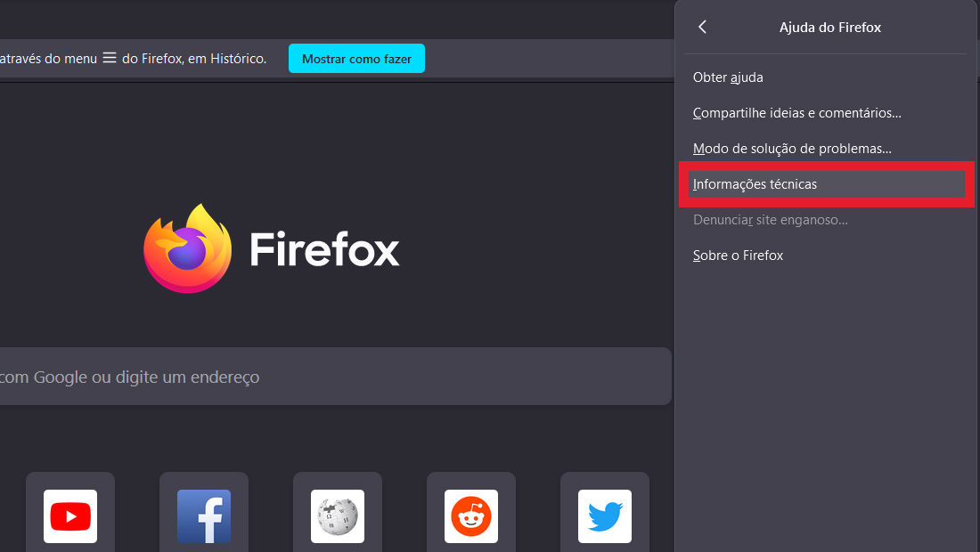Open the Twitter shortcut tile
This screenshot has height=552, width=980.
point(605,515)
